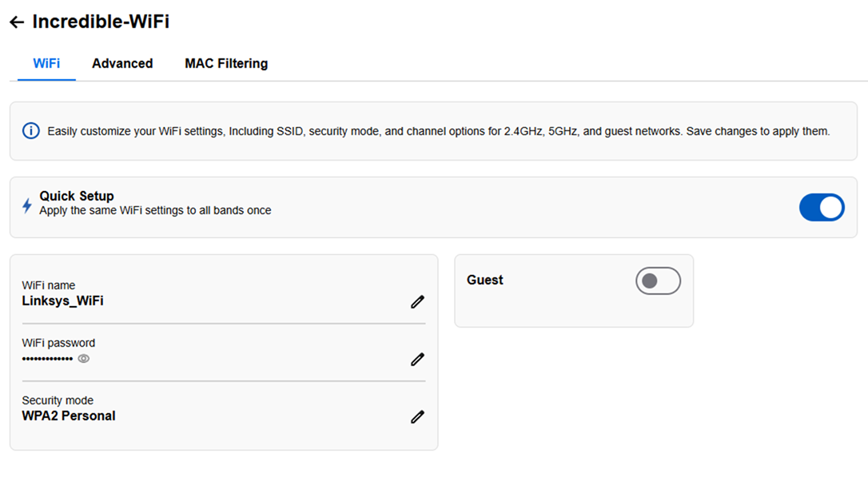
Task: Click the masked WiFi password text
Action: click(x=48, y=359)
